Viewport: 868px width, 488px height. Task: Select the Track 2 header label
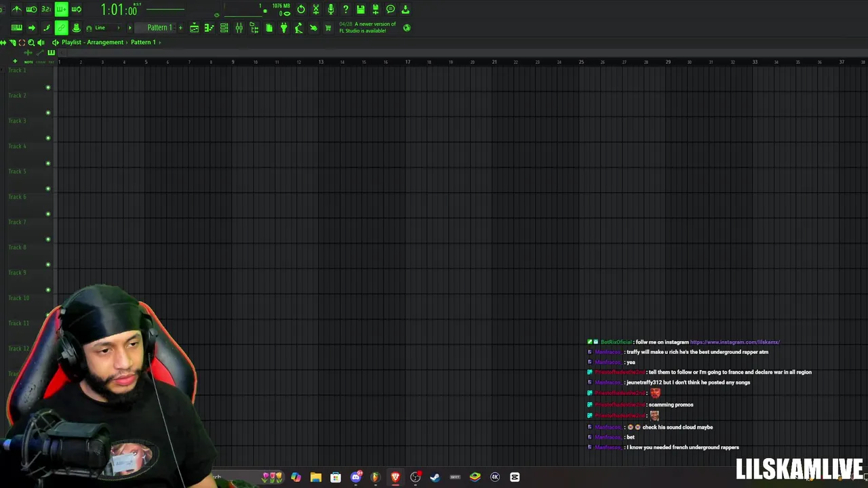click(x=17, y=96)
